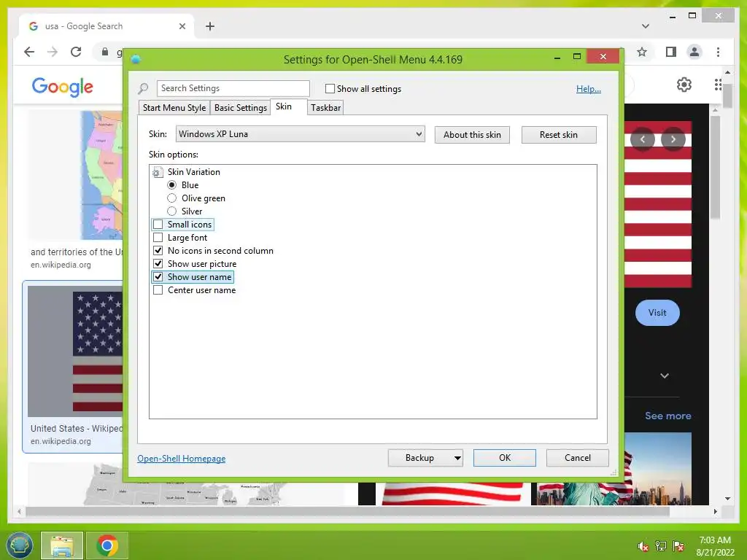Go forward in Chrome
The width and height of the screenshot is (747, 560).
tap(53, 52)
